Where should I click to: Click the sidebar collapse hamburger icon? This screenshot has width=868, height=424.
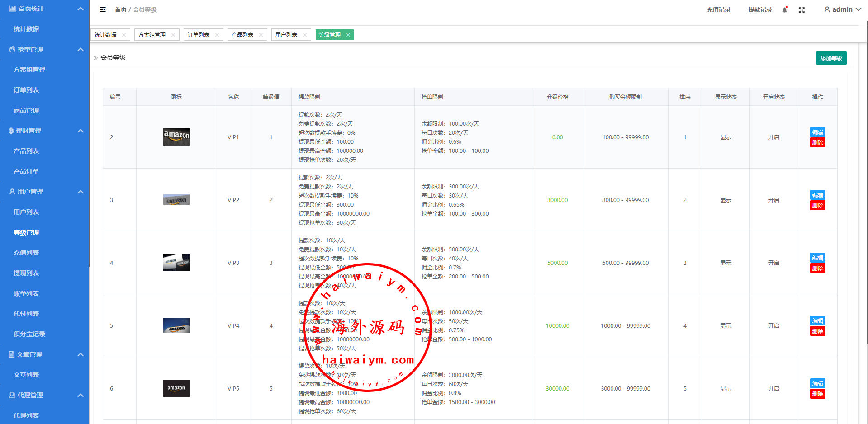[x=103, y=9]
